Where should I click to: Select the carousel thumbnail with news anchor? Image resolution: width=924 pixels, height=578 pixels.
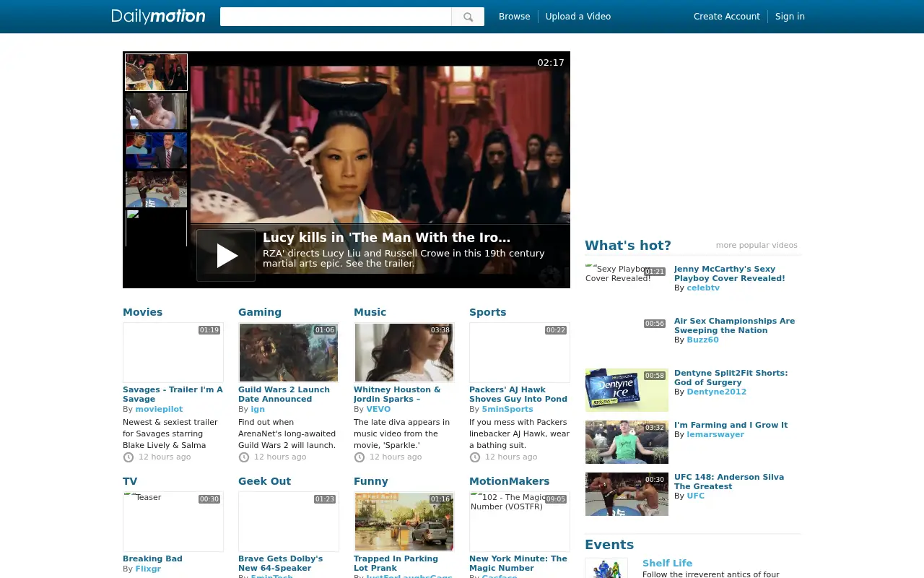pos(156,150)
